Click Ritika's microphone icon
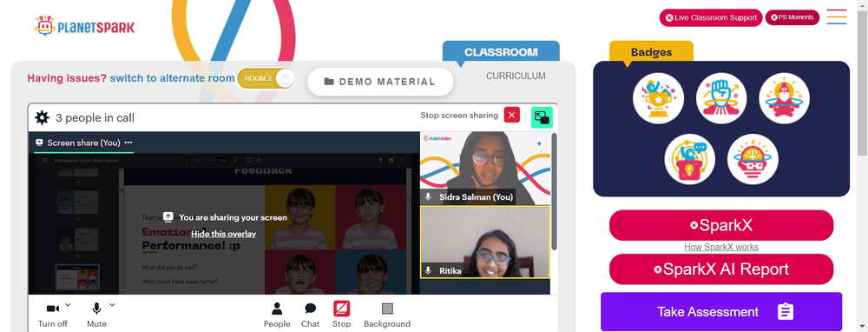868x332 pixels. click(428, 270)
